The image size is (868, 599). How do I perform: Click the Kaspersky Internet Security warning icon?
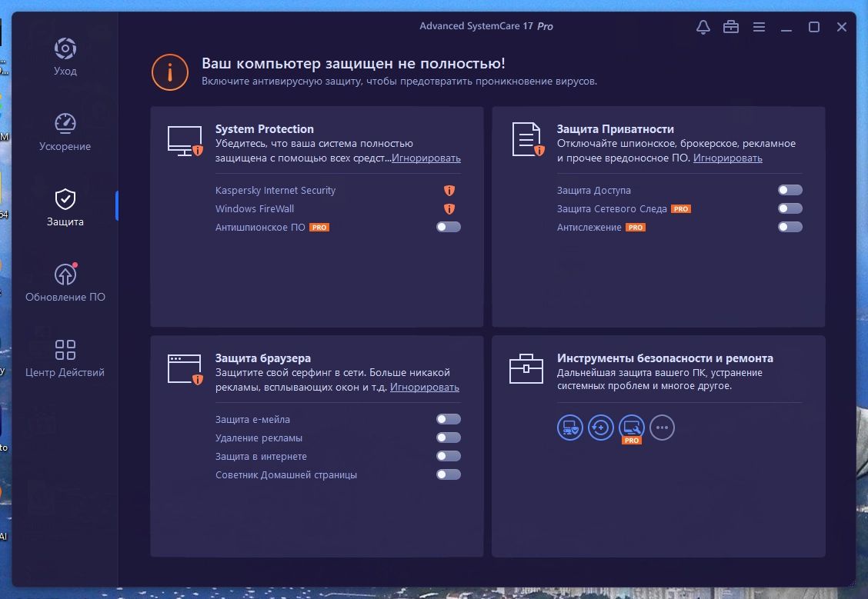click(x=449, y=190)
